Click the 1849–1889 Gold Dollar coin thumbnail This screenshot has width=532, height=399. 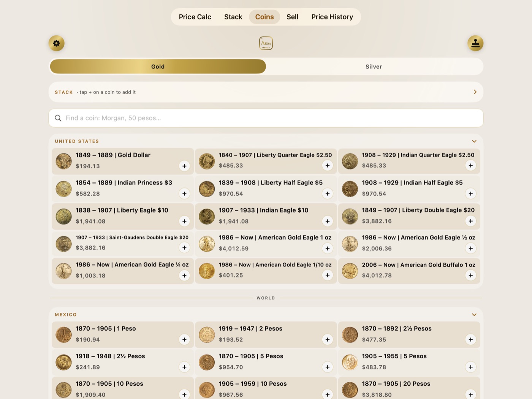tap(63, 161)
